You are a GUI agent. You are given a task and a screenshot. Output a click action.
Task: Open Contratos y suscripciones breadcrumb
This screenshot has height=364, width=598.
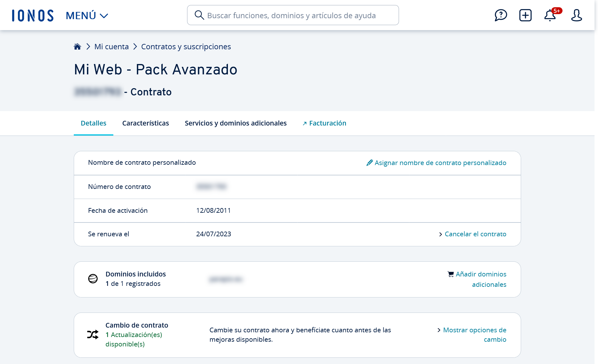(186, 46)
